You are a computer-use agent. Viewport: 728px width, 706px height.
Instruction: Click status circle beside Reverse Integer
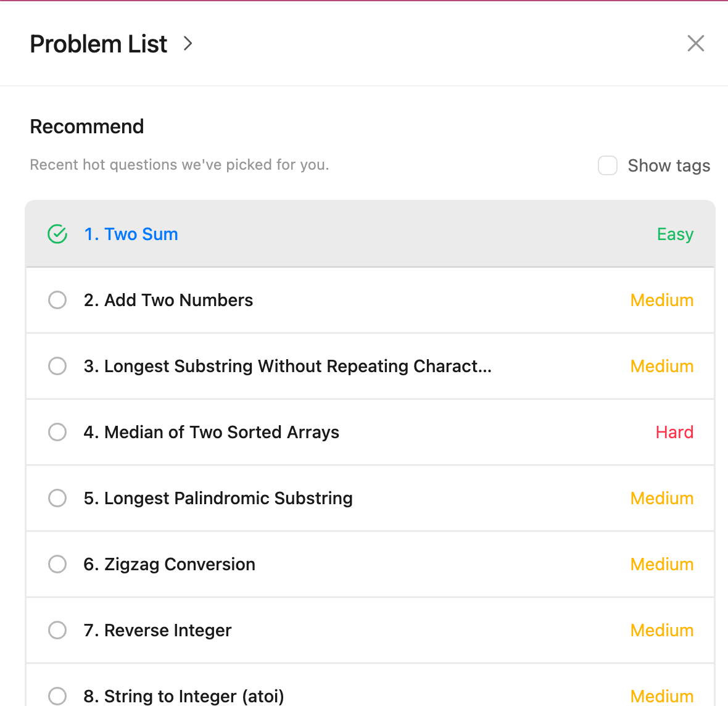pos(57,631)
